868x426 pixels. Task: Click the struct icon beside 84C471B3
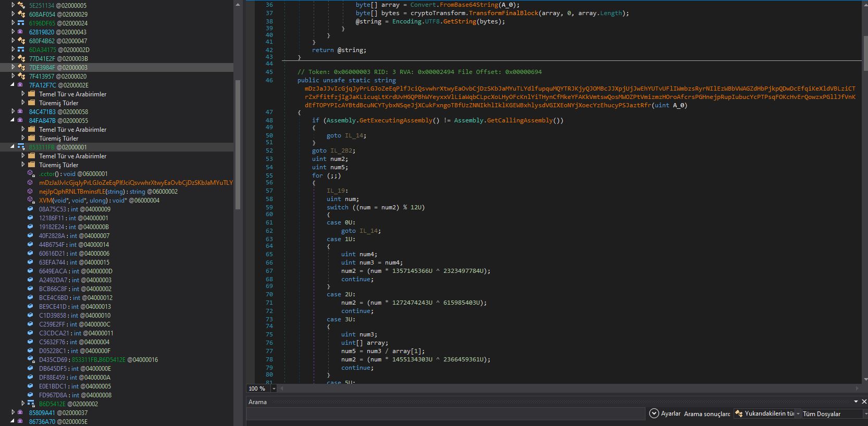[21, 111]
